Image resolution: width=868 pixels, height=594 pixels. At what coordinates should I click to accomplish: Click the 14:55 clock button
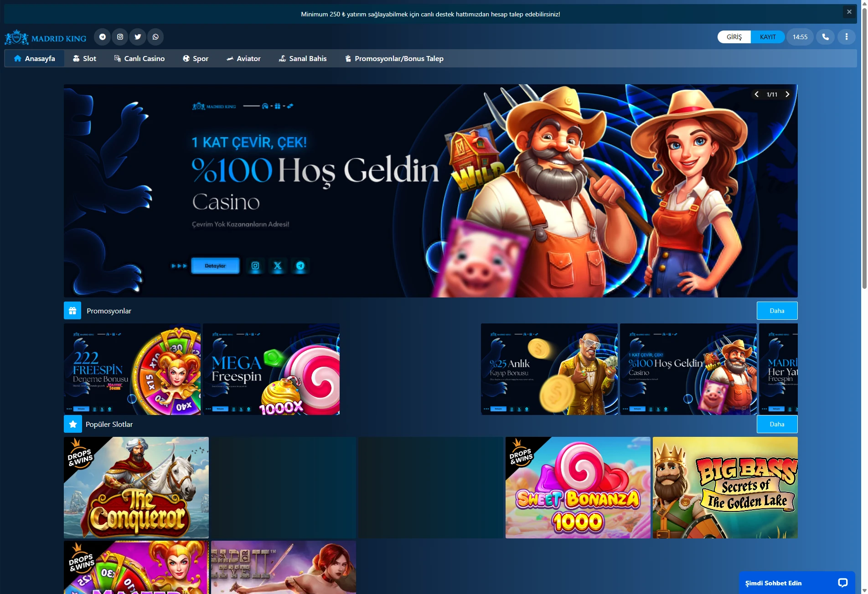pos(800,37)
